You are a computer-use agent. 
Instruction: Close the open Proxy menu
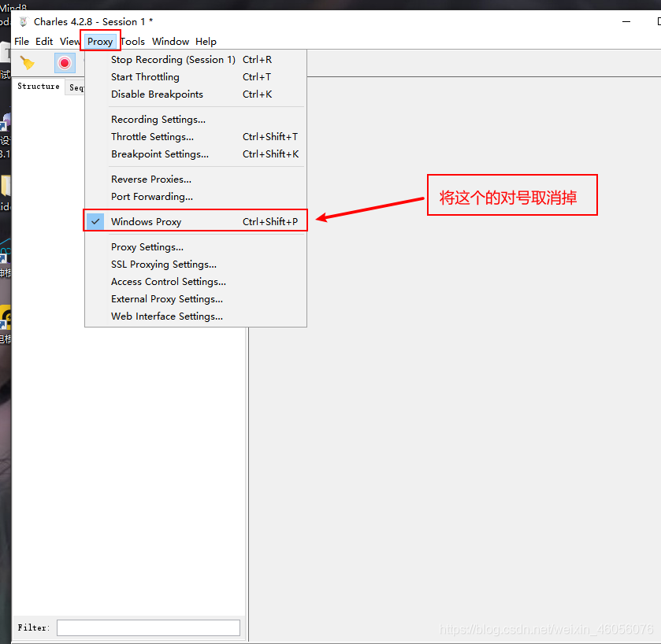(x=100, y=41)
